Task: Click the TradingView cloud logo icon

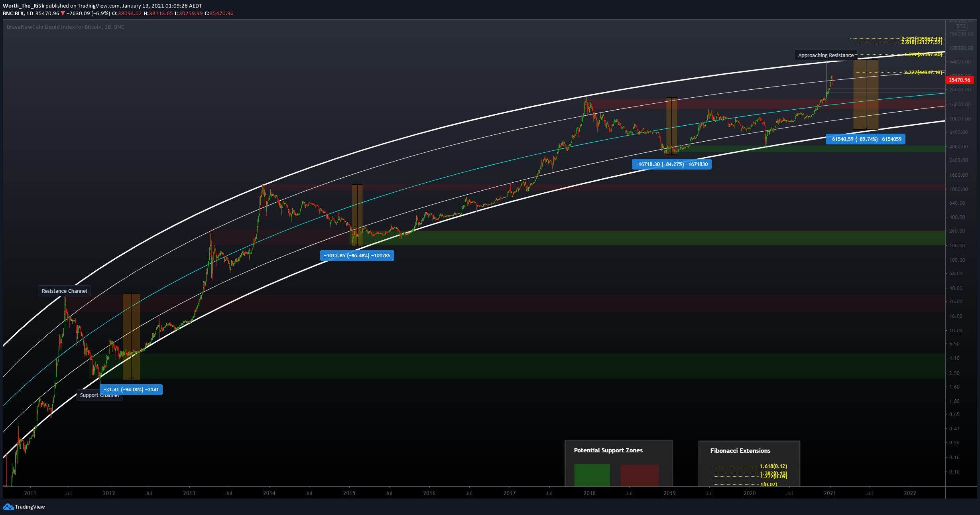Action: (8, 507)
